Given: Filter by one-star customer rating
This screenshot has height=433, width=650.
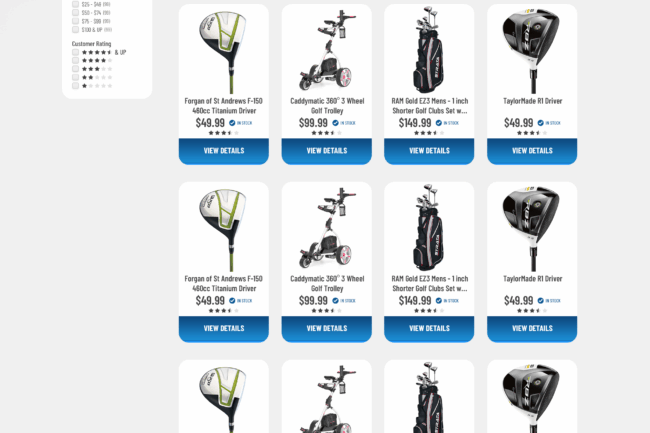Looking at the screenshot, I should [75, 86].
